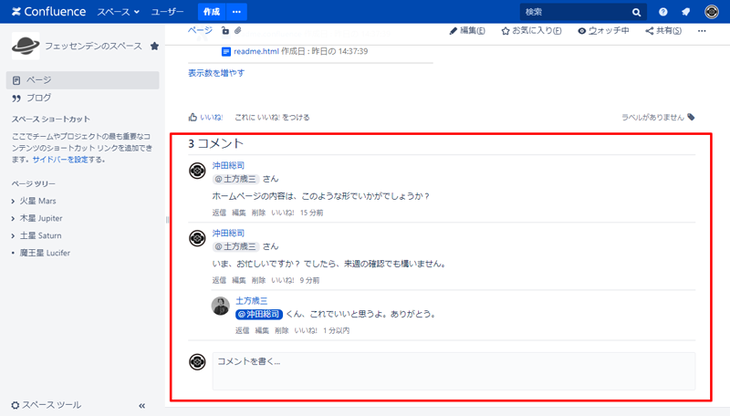Screen dimensions: 730x416
Task: Click 返信 on 土方歳三's reply
Action: click(x=242, y=330)
